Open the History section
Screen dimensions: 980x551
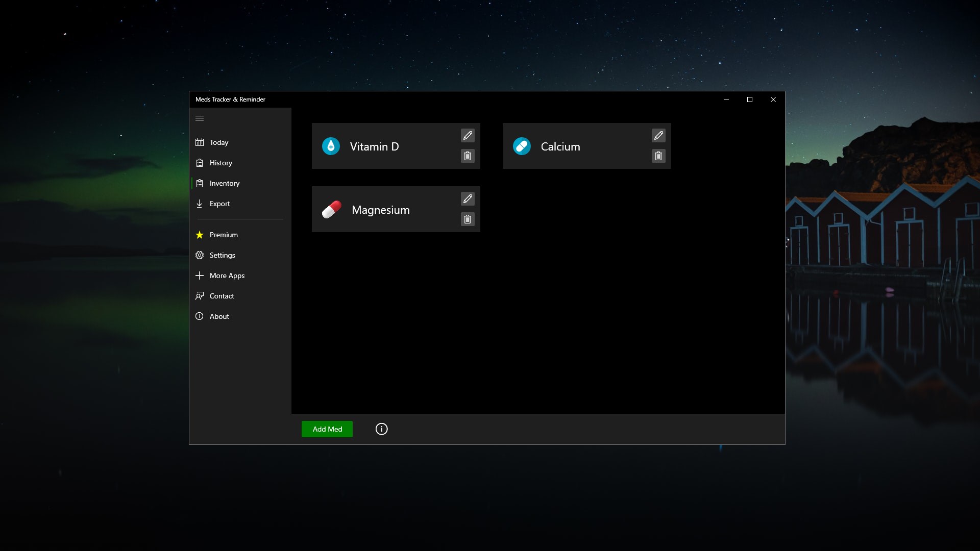(x=220, y=163)
